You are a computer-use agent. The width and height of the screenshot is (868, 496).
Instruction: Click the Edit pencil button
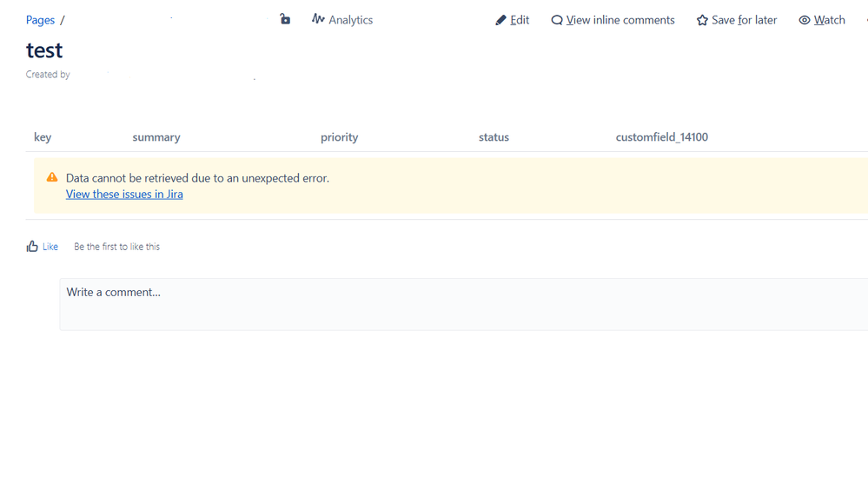(512, 20)
